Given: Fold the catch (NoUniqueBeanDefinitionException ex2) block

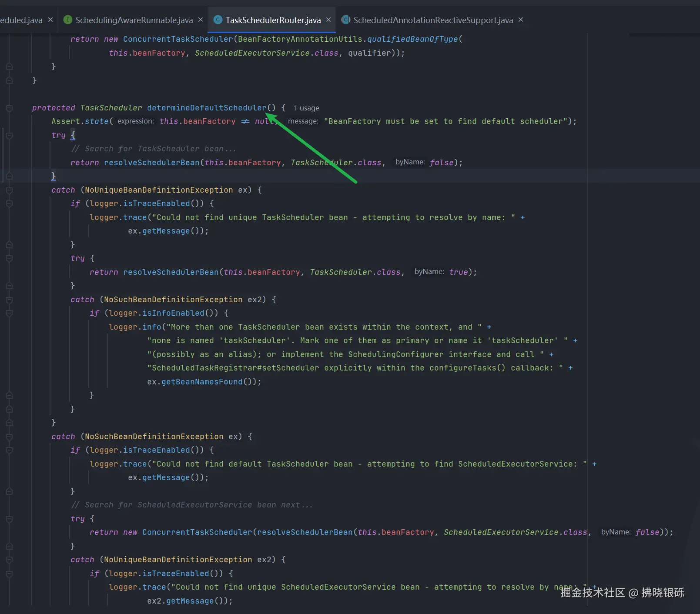Looking at the screenshot, I should pos(9,560).
